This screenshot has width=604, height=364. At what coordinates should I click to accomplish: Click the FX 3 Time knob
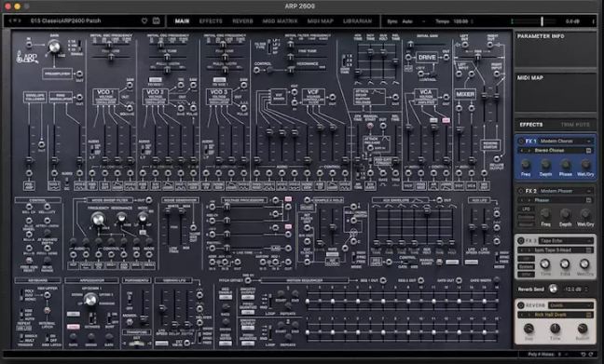[544, 264]
